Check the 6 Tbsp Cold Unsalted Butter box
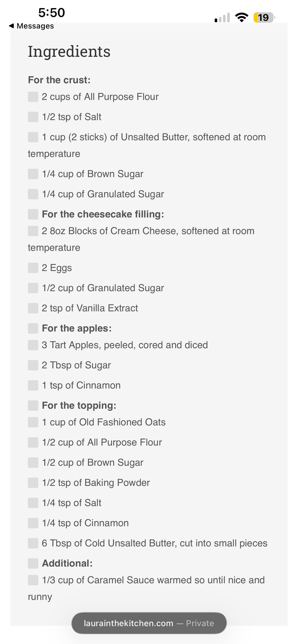 point(33,543)
